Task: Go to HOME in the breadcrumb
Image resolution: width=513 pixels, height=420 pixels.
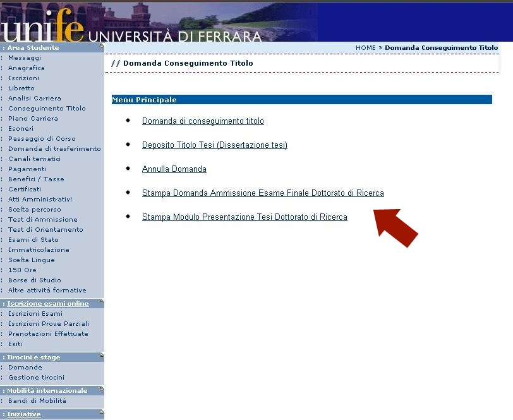Action: point(365,48)
